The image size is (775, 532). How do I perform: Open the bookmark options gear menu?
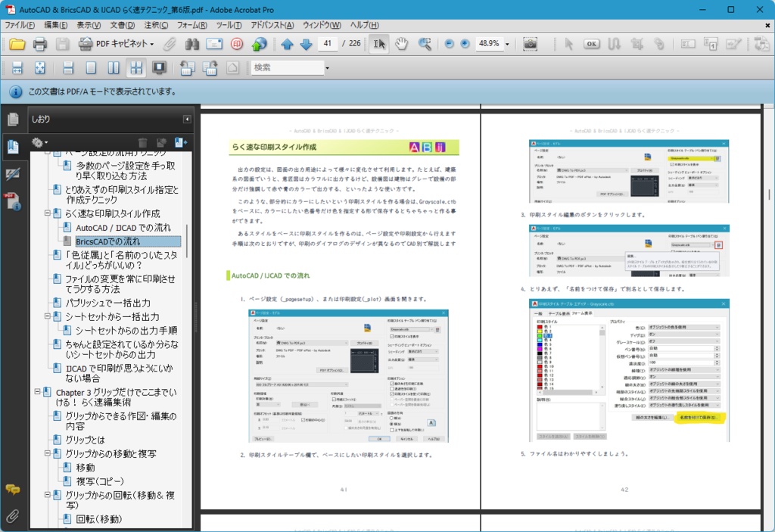tap(38, 142)
